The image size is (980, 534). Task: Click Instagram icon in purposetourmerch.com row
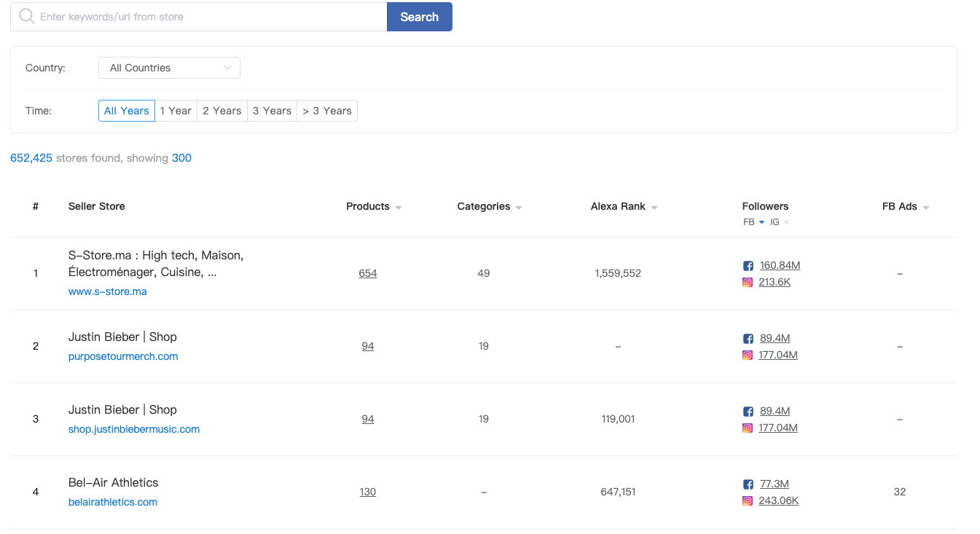748,356
